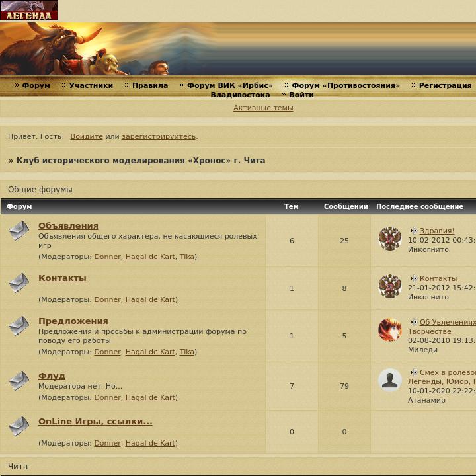The height and width of the screenshot is (476, 476).
Task: Click the Войдите link in greeting
Action: click(87, 136)
